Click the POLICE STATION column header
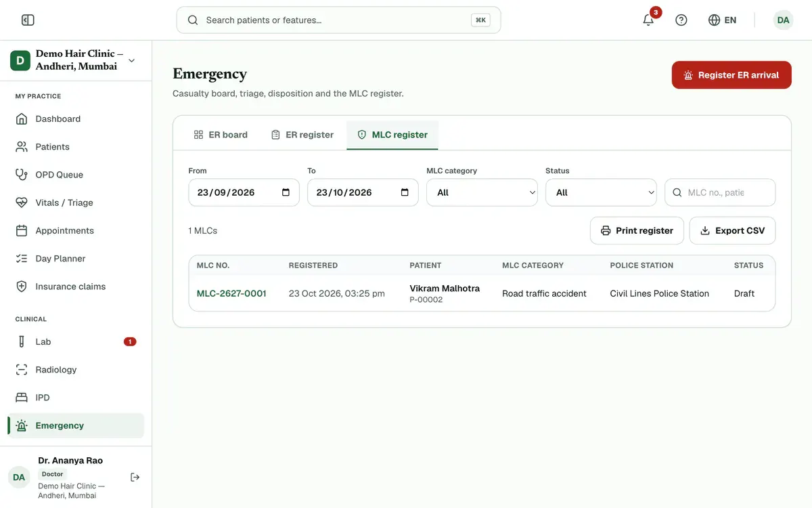 click(x=641, y=266)
